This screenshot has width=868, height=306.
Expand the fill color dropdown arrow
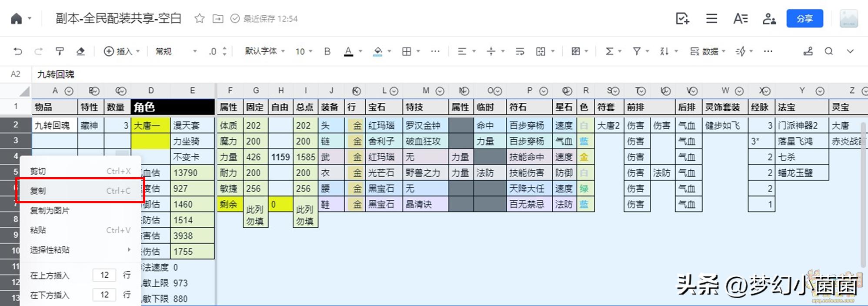pos(389,51)
